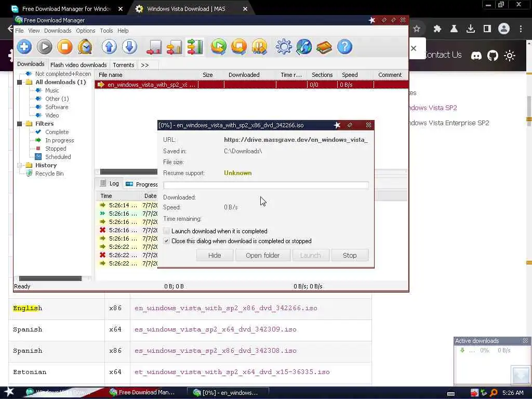Open Chrome three-dot menu
This screenshot has width=532, height=399.
[521, 29]
